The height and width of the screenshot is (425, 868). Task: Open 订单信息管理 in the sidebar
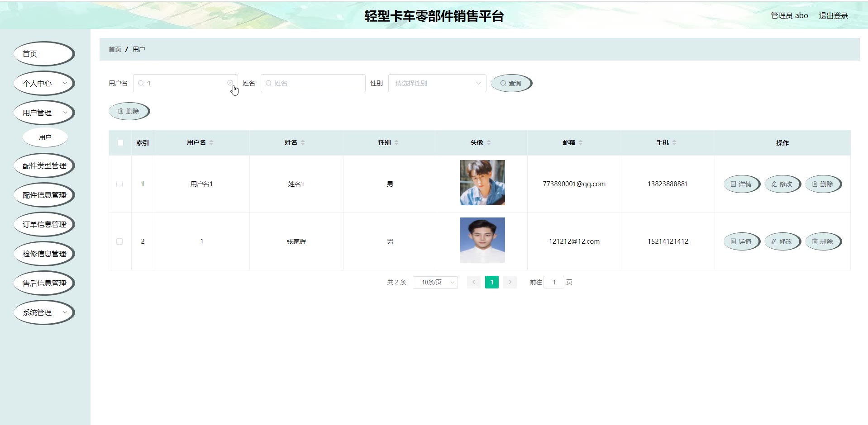44,224
